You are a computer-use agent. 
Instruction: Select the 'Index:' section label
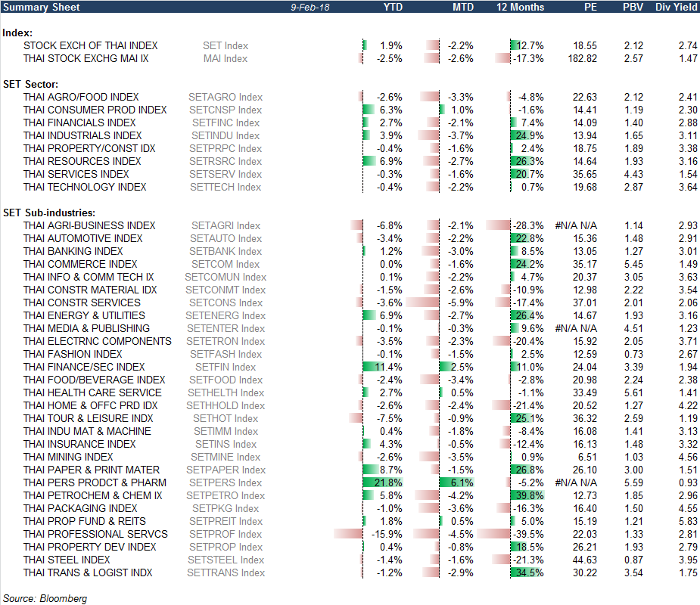[x=17, y=33]
